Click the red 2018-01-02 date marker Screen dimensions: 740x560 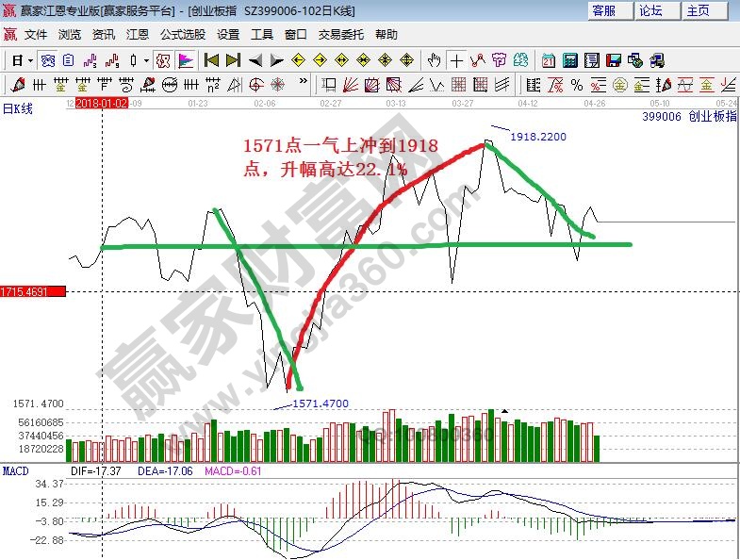(x=101, y=103)
